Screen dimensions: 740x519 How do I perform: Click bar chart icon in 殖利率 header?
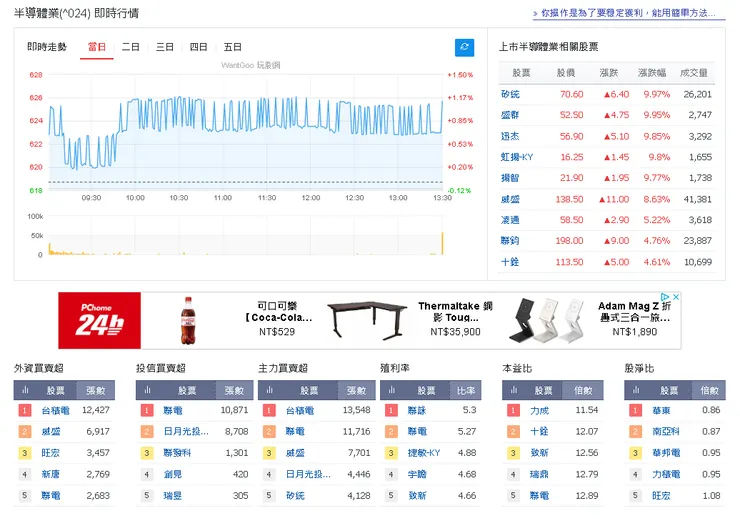pyautogui.click(x=392, y=390)
